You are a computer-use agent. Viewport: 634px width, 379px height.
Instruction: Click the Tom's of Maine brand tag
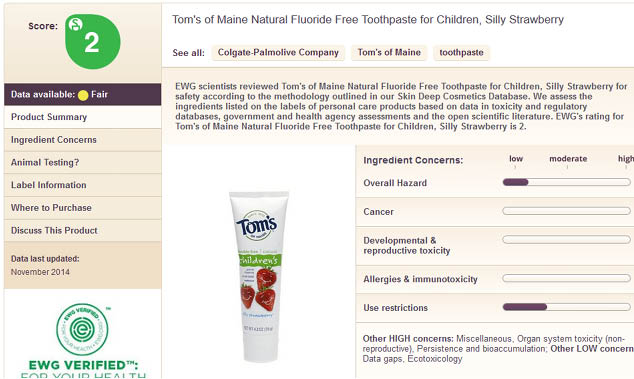(389, 53)
